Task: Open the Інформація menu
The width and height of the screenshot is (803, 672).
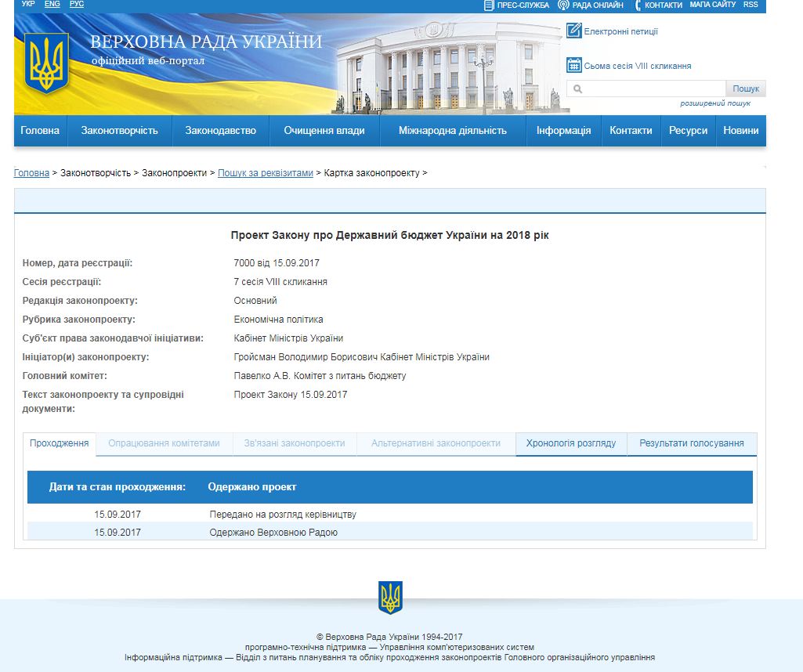Action: [x=562, y=131]
